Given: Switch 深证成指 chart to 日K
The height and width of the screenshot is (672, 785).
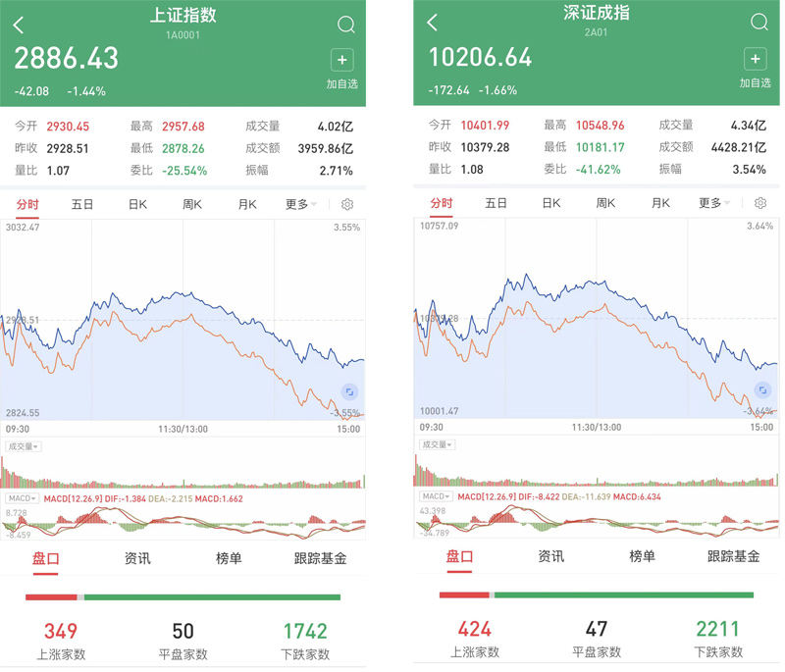Looking at the screenshot, I should (x=551, y=203).
